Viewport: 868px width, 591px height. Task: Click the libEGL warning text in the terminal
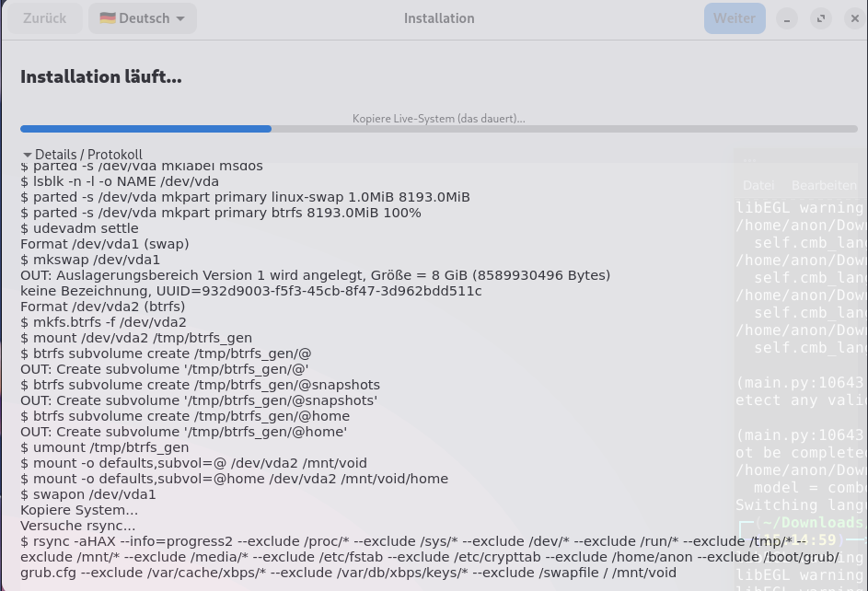tap(799, 208)
